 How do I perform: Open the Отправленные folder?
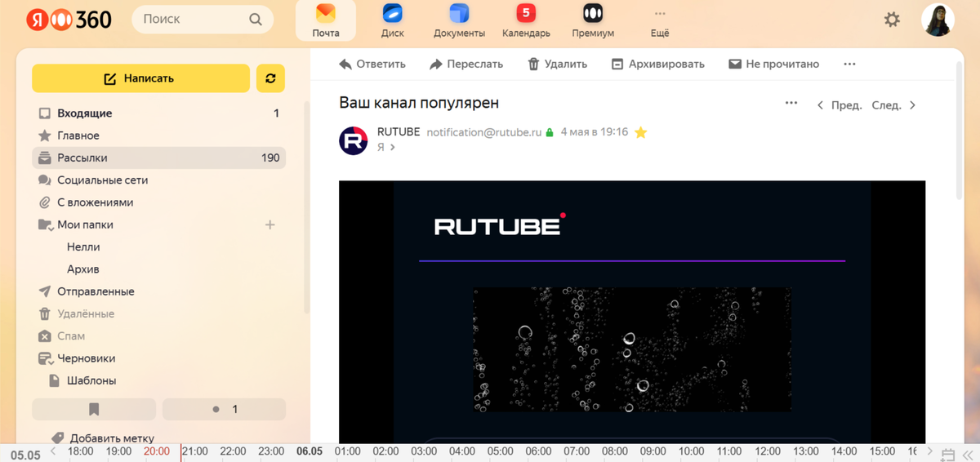pos(158,291)
